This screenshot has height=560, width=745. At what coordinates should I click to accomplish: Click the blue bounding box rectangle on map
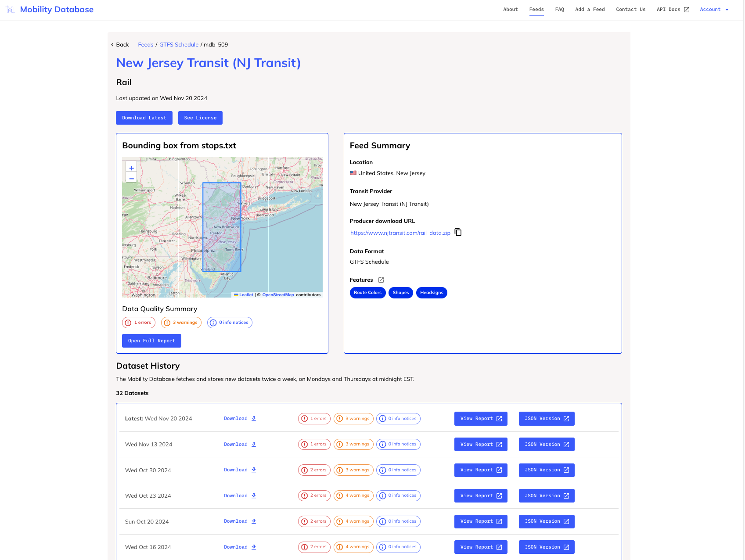click(222, 227)
